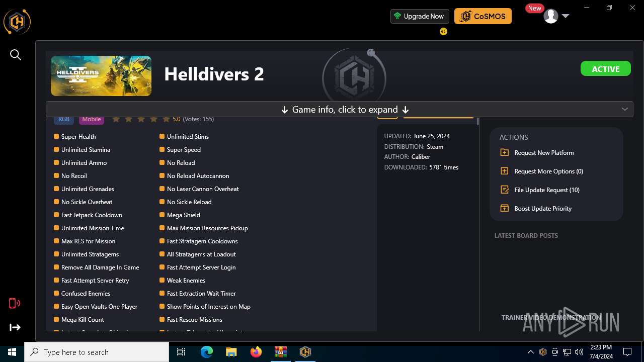Viewport: 644px width, 362px height.
Task: Click Request New Platform
Action: click(x=544, y=153)
